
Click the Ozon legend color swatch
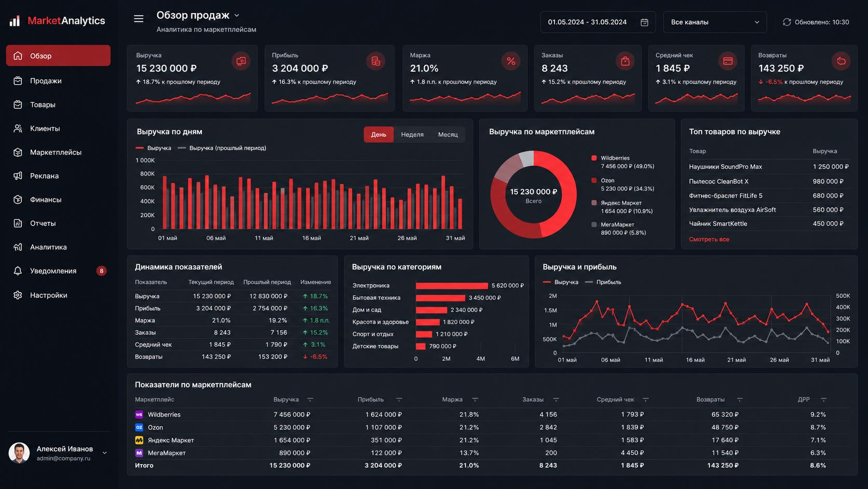(x=594, y=180)
